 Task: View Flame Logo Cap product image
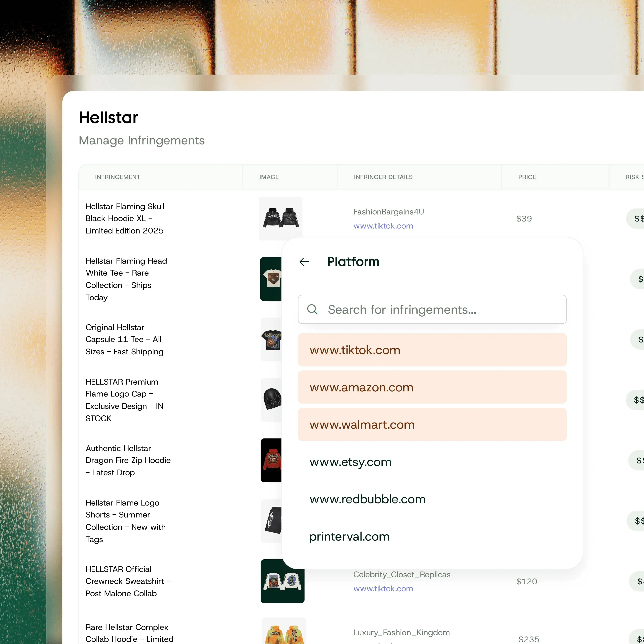pyautogui.click(x=271, y=399)
